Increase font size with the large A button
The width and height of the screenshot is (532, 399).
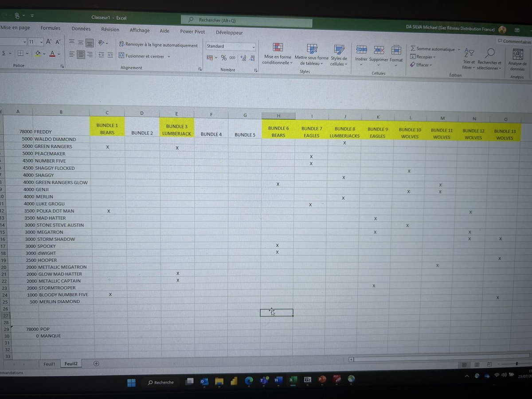click(x=48, y=42)
